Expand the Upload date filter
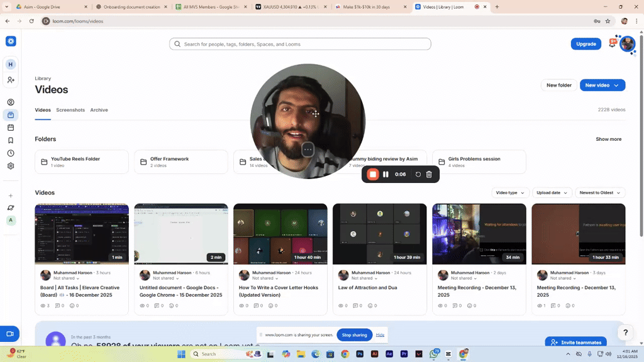This screenshot has height=362, width=644. point(552,192)
